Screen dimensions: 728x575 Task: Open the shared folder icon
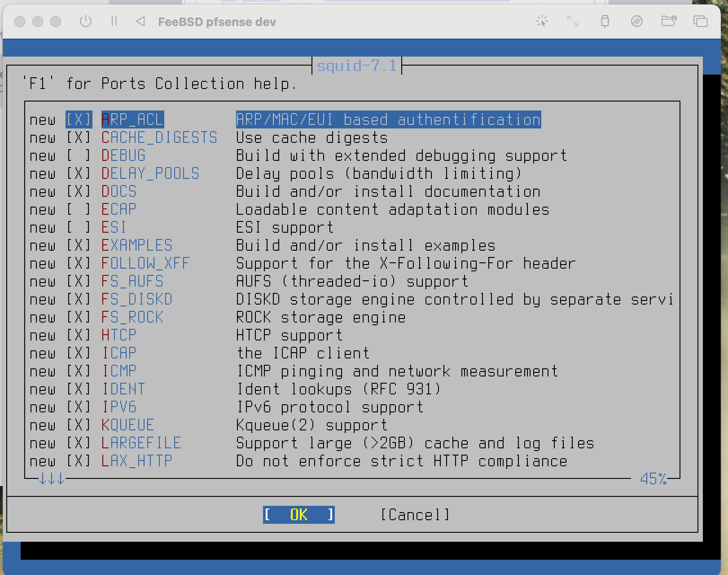[669, 21]
